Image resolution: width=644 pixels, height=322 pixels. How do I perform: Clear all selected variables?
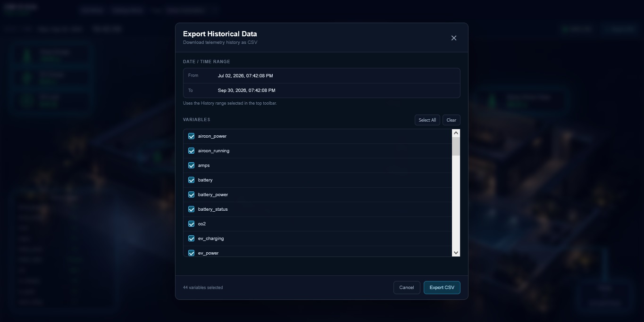[452, 120]
